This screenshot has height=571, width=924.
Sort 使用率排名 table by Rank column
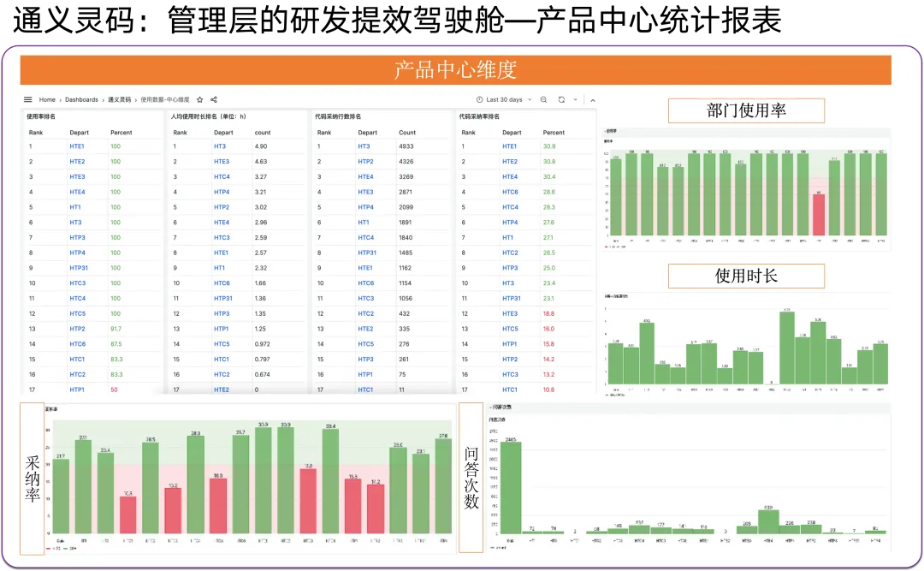tap(36, 133)
